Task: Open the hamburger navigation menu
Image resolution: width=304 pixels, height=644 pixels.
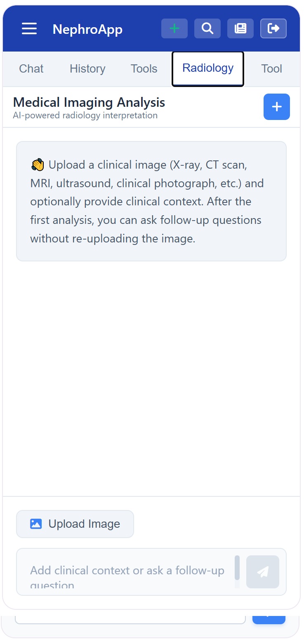Action: [x=29, y=28]
